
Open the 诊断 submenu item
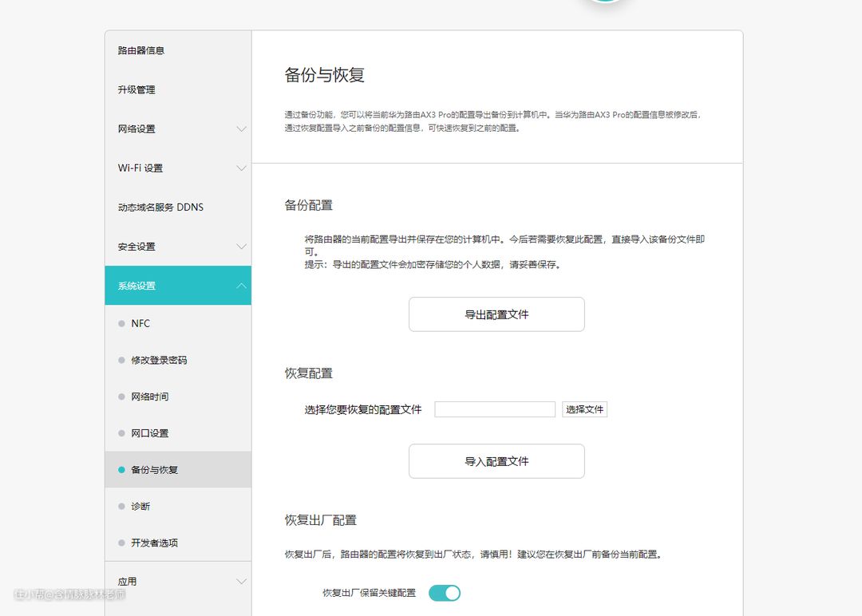tap(140, 507)
